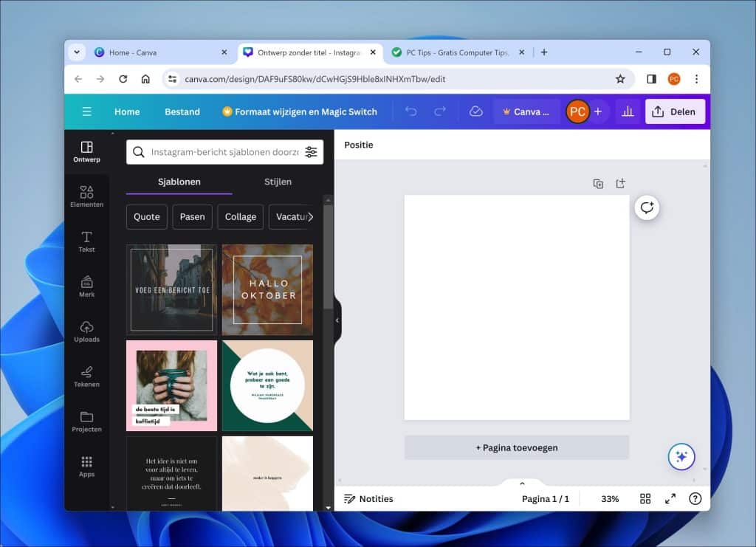The height and width of the screenshot is (547, 756).
Task: Open the analytics bar chart icon
Action: pos(628,111)
